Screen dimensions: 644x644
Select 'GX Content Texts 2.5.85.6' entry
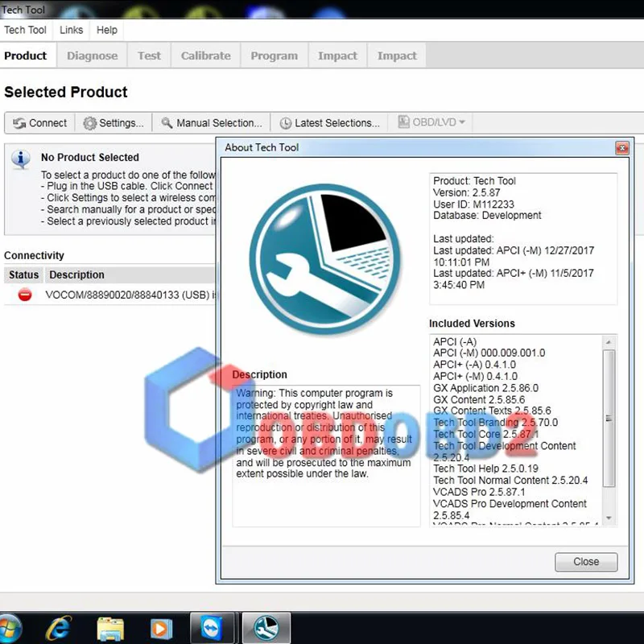(x=492, y=411)
